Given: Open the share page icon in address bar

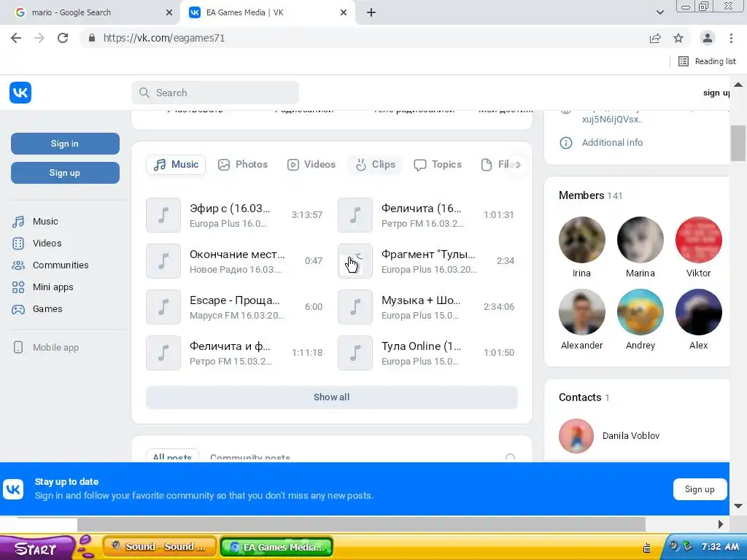Looking at the screenshot, I should 655,38.
